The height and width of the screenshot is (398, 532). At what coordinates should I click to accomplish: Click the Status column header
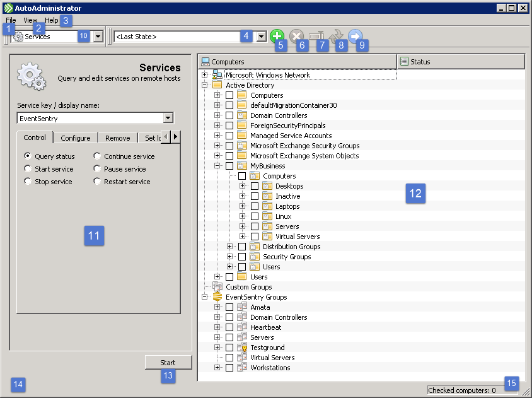point(461,61)
